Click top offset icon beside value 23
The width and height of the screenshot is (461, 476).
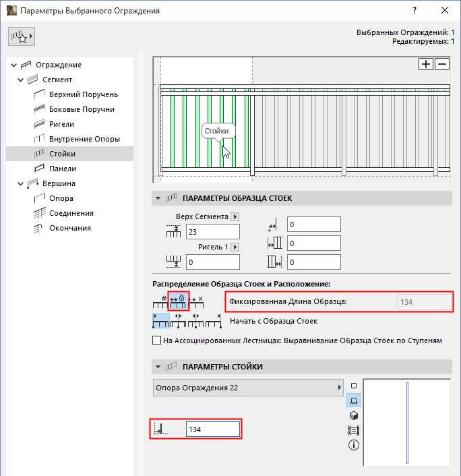point(173,231)
